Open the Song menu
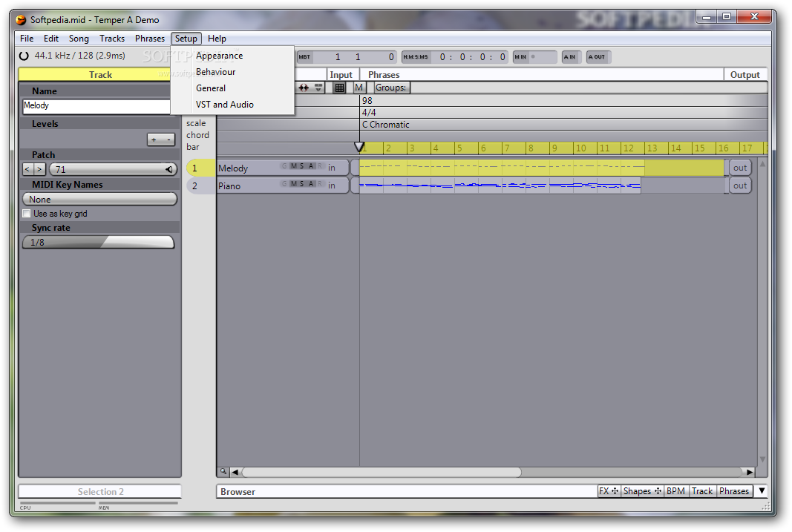Image resolution: width=792 pixels, height=532 pixels. [79, 39]
